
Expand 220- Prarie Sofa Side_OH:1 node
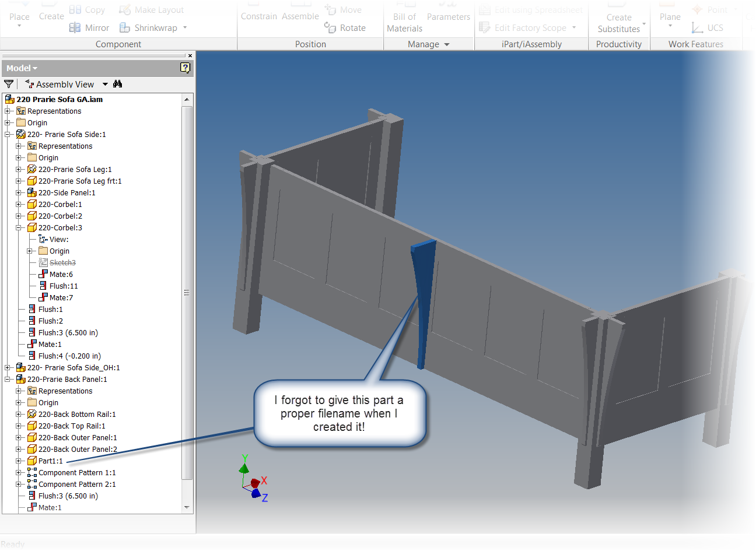[8, 367]
